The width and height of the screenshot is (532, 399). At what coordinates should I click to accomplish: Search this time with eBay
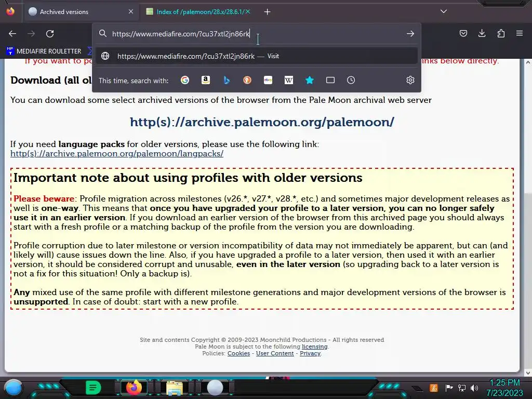click(x=268, y=80)
